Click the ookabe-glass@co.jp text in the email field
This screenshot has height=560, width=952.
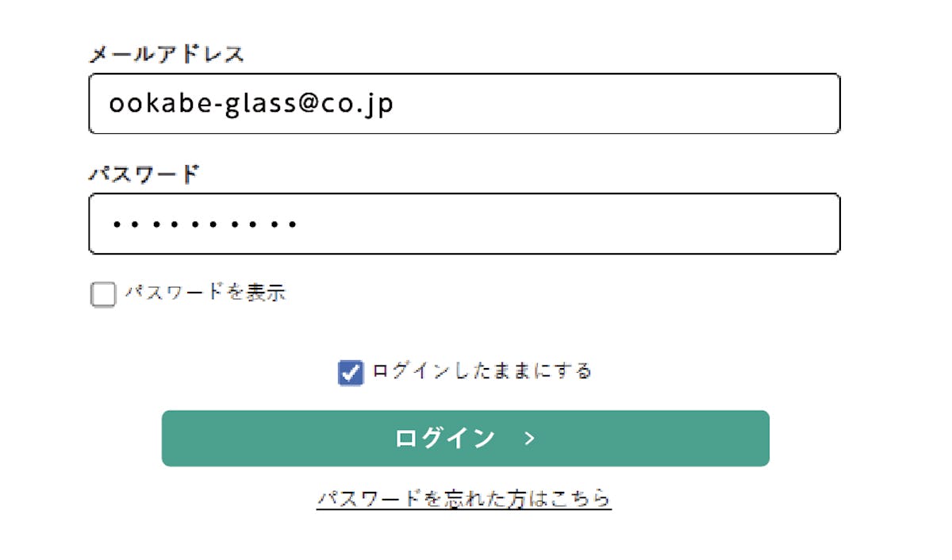coord(251,104)
